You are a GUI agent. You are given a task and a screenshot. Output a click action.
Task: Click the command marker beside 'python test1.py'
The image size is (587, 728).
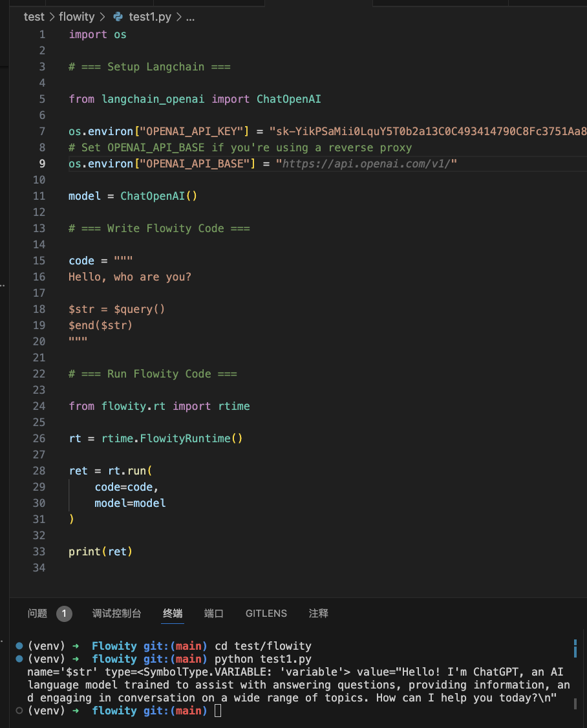pyautogui.click(x=19, y=659)
